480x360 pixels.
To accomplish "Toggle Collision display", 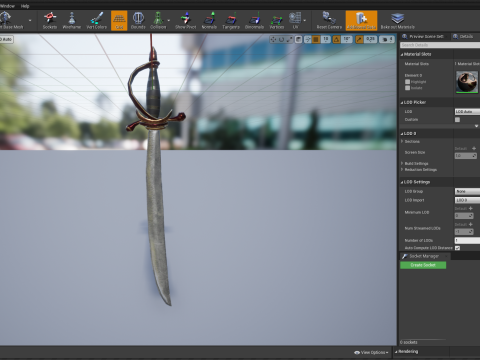I will click(158, 21).
